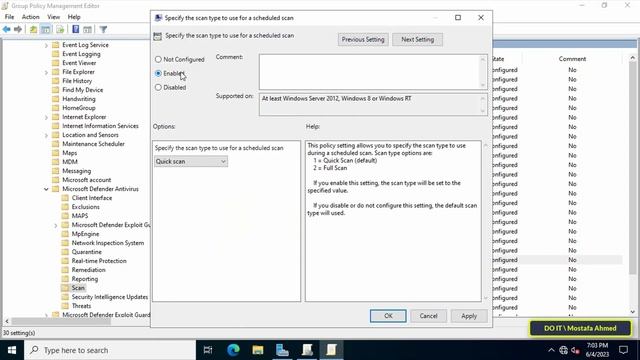Click inside the Comment text box
The height and width of the screenshot is (360, 640).
point(370,72)
